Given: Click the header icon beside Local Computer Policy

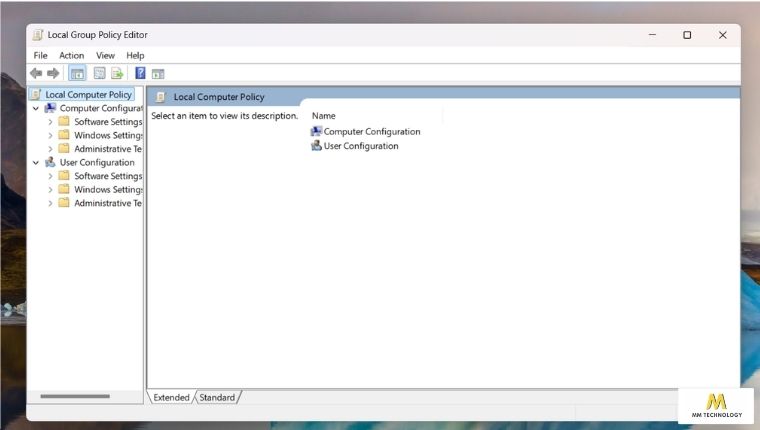Looking at the screenshot, I should (161, 97).
